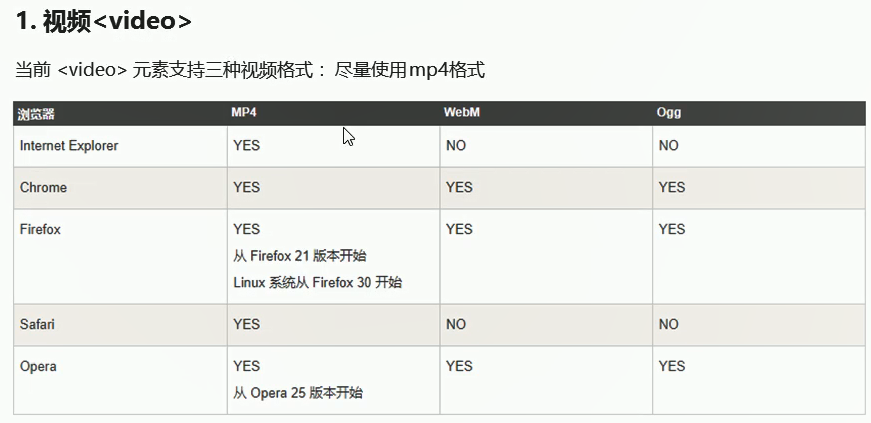Click the 浏览器 column header
Viewport: 871px width, 423px height.
36,113
